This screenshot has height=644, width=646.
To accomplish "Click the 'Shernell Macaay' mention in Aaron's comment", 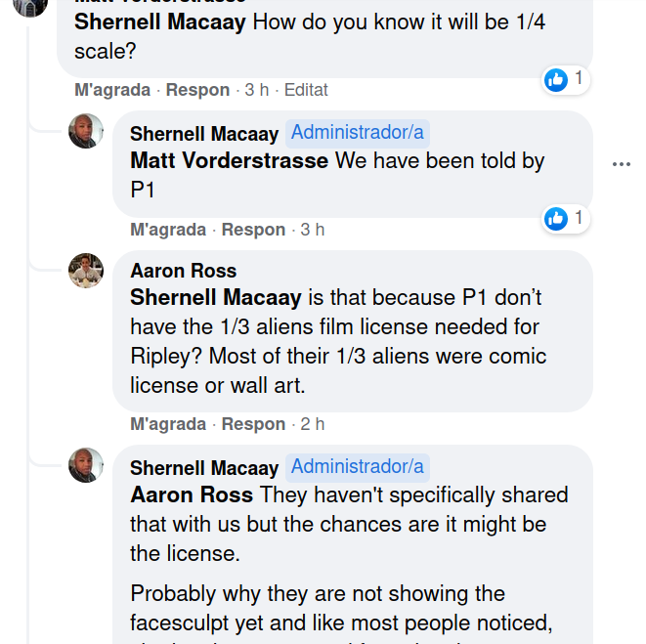I will pos(216,297).
